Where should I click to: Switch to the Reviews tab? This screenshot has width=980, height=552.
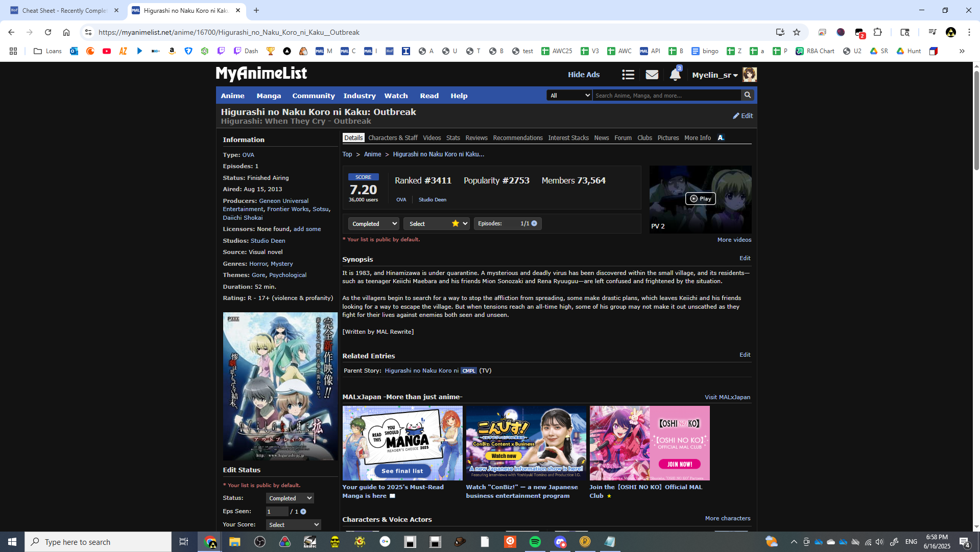(x=476, y=138)
